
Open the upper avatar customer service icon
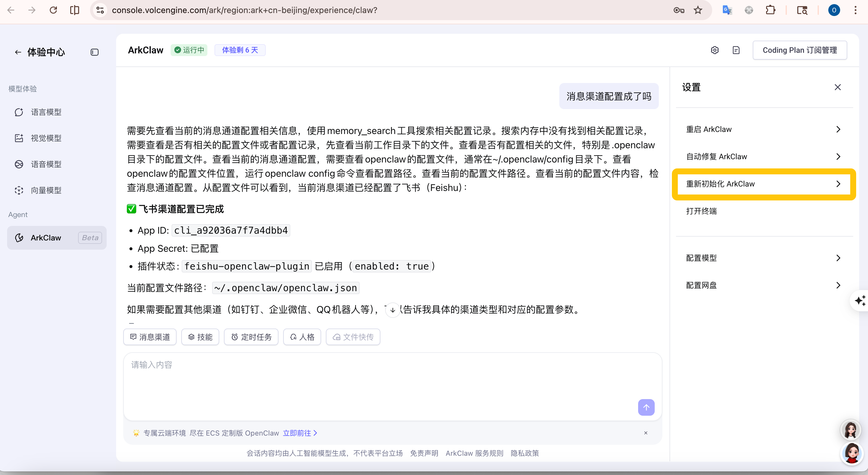[850, 430]
